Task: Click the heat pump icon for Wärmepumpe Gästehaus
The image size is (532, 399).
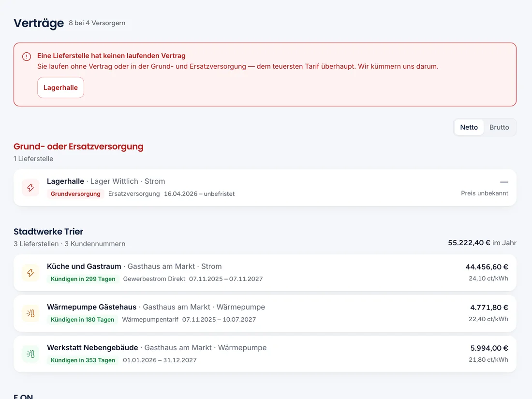Action: [30, 313]
